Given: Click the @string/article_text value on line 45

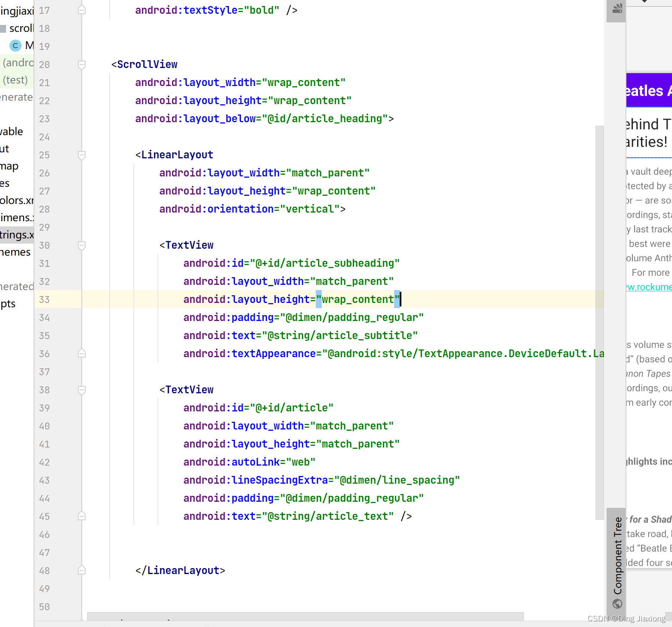Looking at the screenshot, I should click(x=327, y=516).
